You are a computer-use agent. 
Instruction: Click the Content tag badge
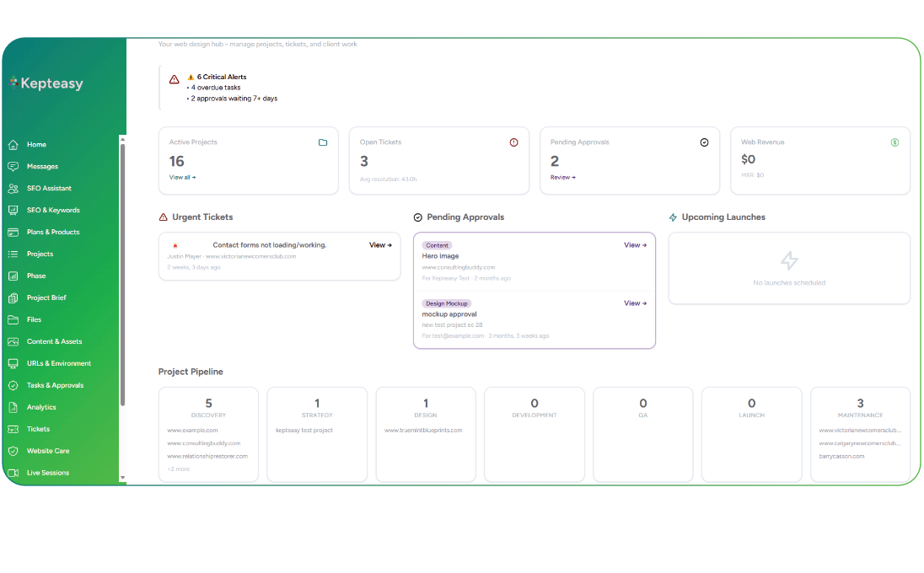438,245
